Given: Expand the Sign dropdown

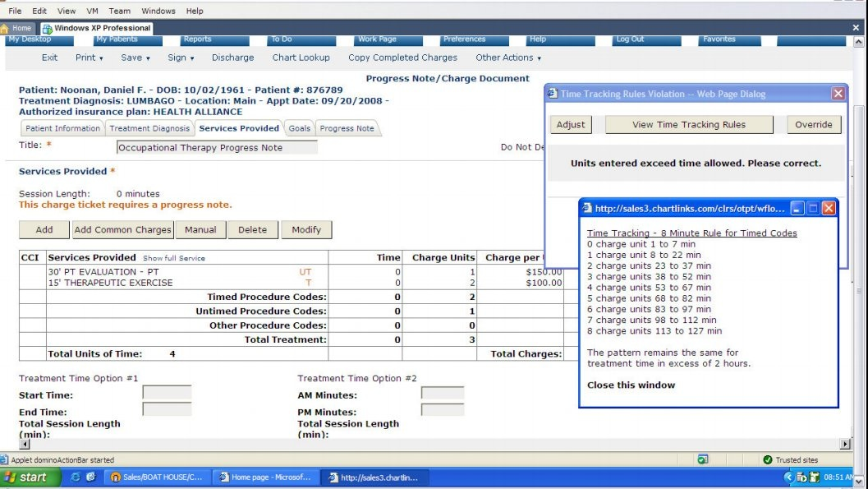Looking at the screenshot, I should [181, 58].
